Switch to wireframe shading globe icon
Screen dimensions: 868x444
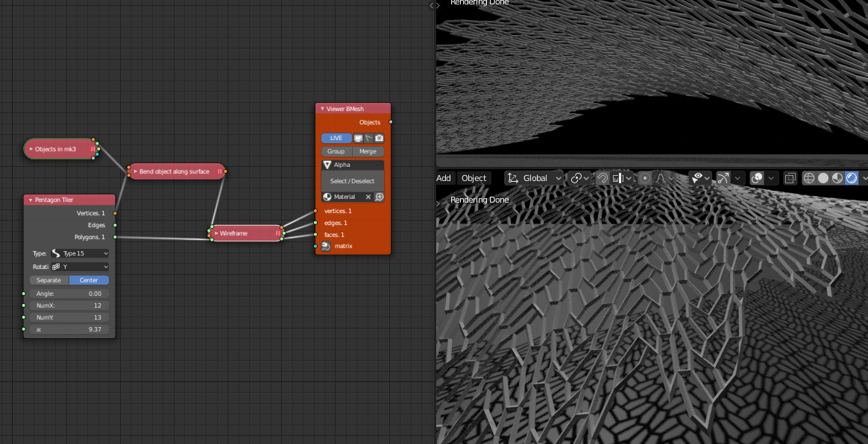(809, 178)
